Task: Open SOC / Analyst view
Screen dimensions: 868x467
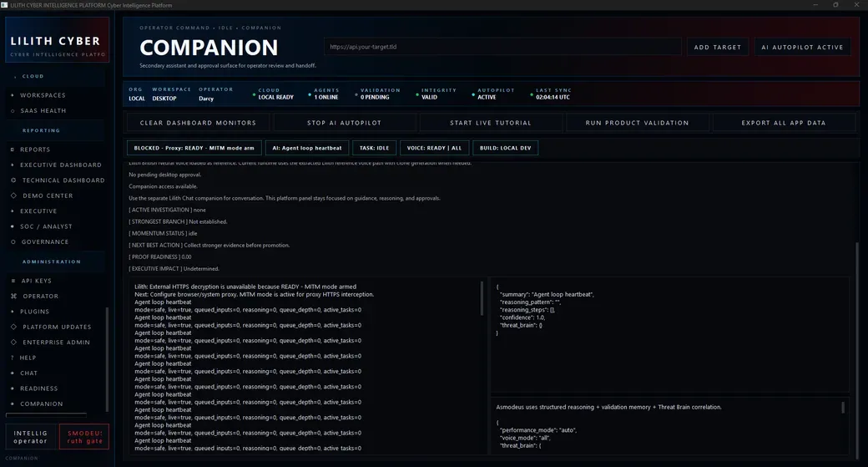Action: 46,226
